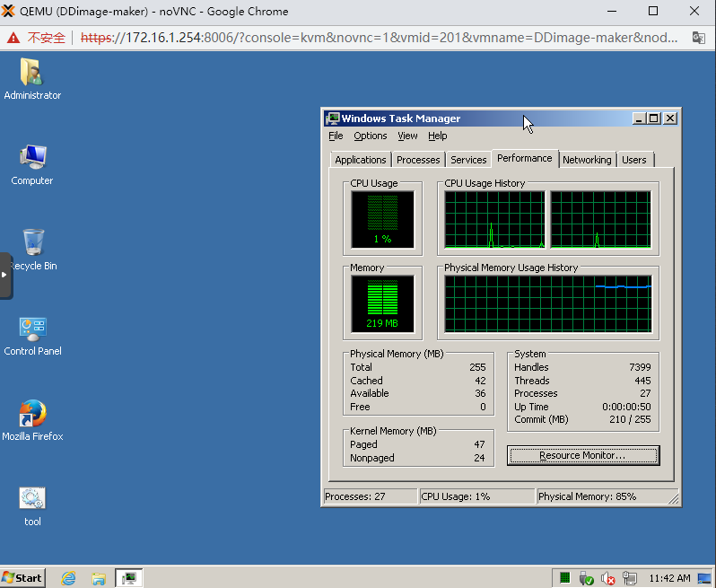Click the Commit (MB) row
716x588 pixels.
(x=582, y=419)
